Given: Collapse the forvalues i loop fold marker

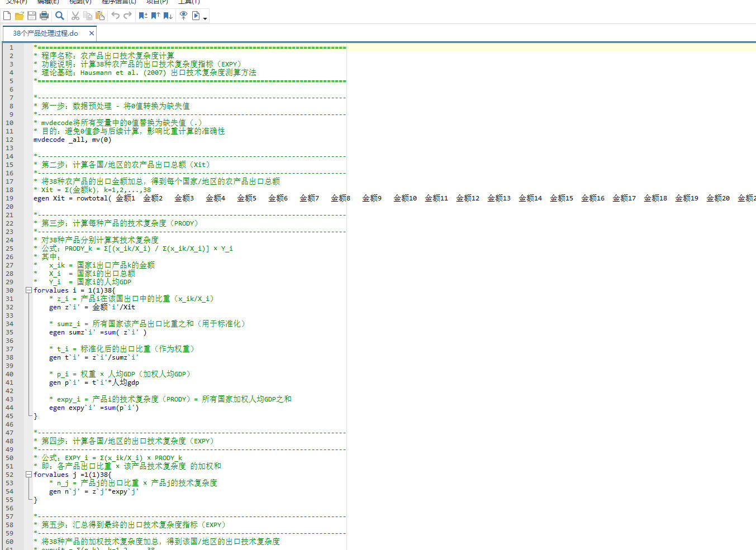Looking at the screenshot, I should (x=28, y=290).
